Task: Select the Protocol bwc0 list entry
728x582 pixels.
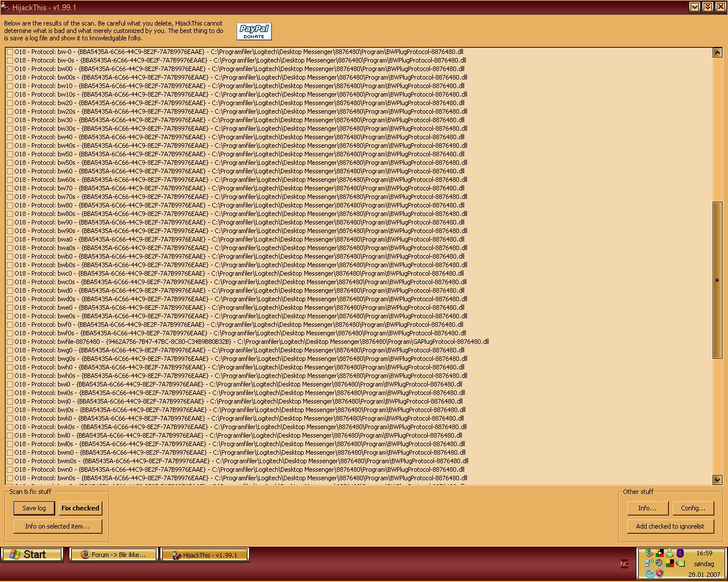Action: coord(239,273)
